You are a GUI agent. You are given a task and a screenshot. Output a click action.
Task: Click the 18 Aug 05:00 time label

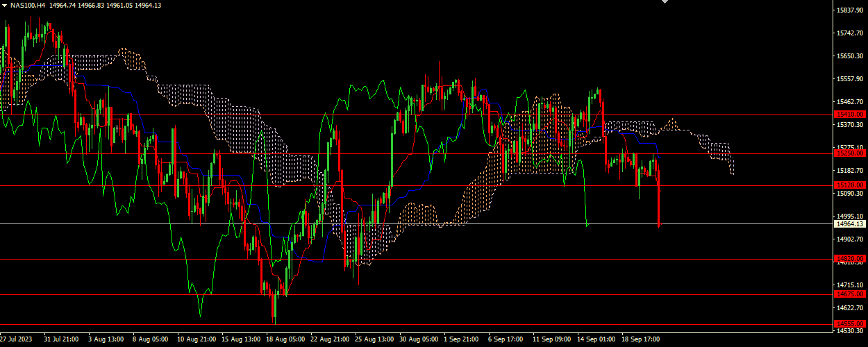(285, 339)
